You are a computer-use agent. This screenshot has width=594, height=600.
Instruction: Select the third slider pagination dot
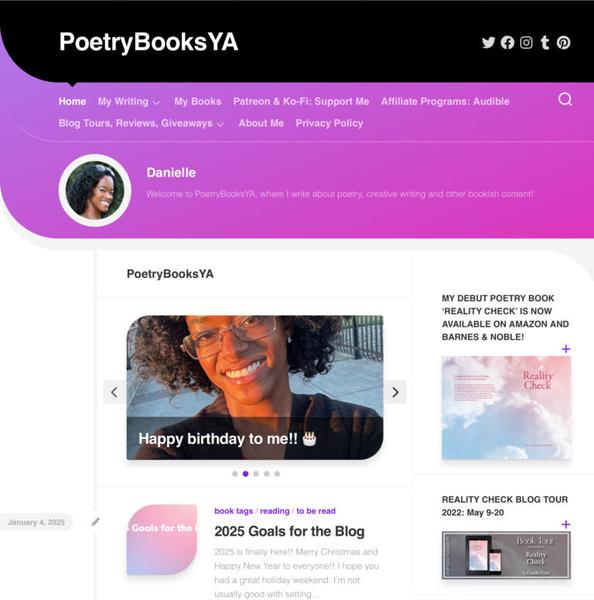256,474
